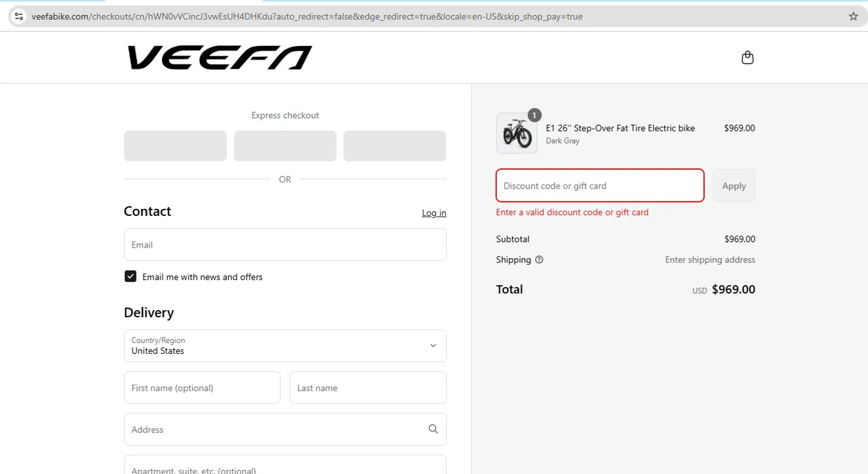Focus the Email input field
This screenshot has width=868, height=474.
point(285,244)
